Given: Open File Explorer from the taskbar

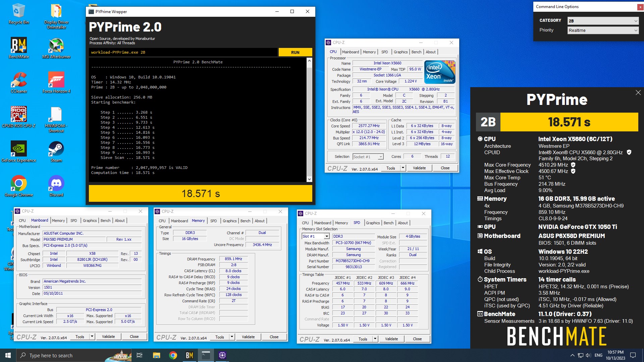Looking at the screenshot, I should pos(156,355).
